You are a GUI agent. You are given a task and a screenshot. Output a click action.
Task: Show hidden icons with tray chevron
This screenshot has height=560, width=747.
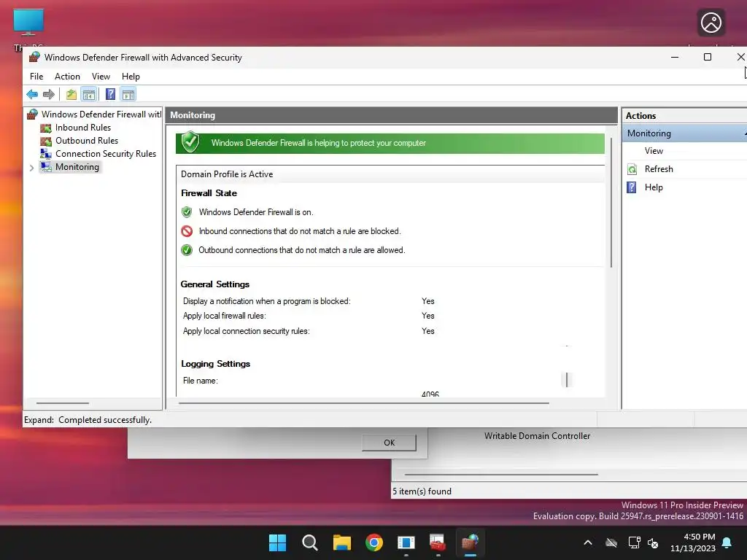[x=588, y=542]
